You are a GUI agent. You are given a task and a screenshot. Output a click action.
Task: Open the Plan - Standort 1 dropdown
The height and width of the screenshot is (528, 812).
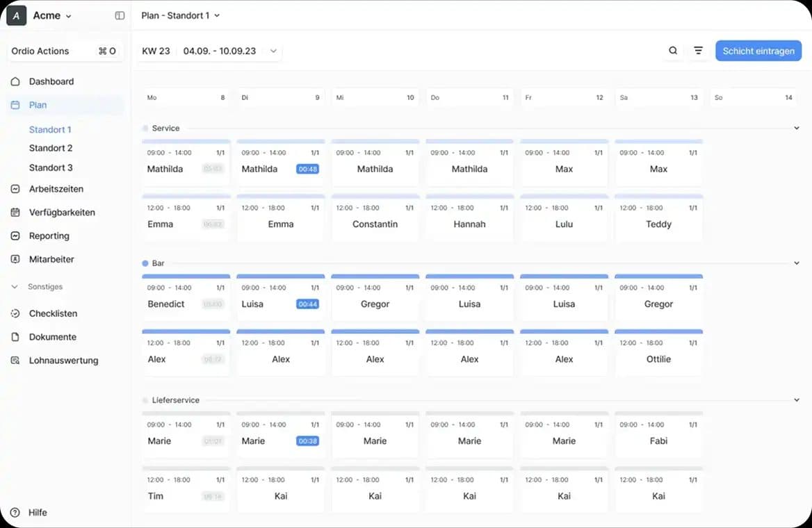click(x=181, y=15)
